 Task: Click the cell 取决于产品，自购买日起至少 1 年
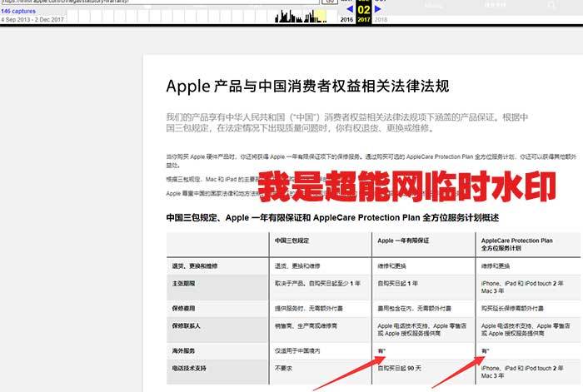tap(317, 284)
